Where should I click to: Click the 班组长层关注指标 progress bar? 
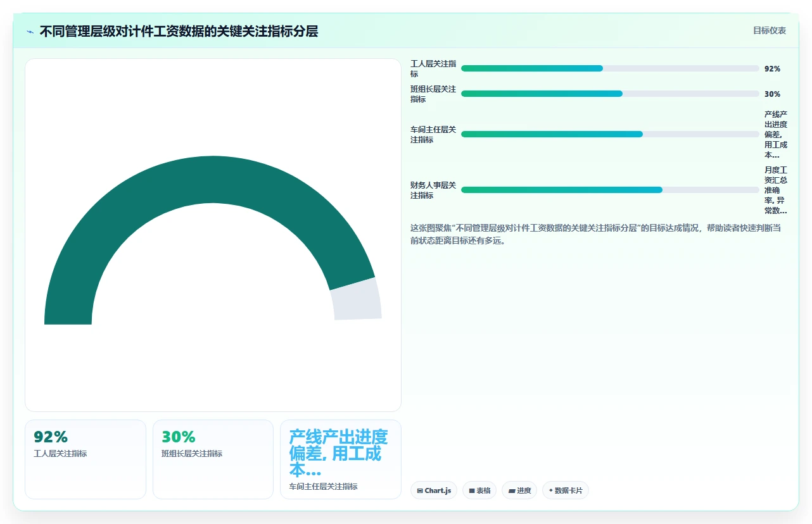(610, 94)
